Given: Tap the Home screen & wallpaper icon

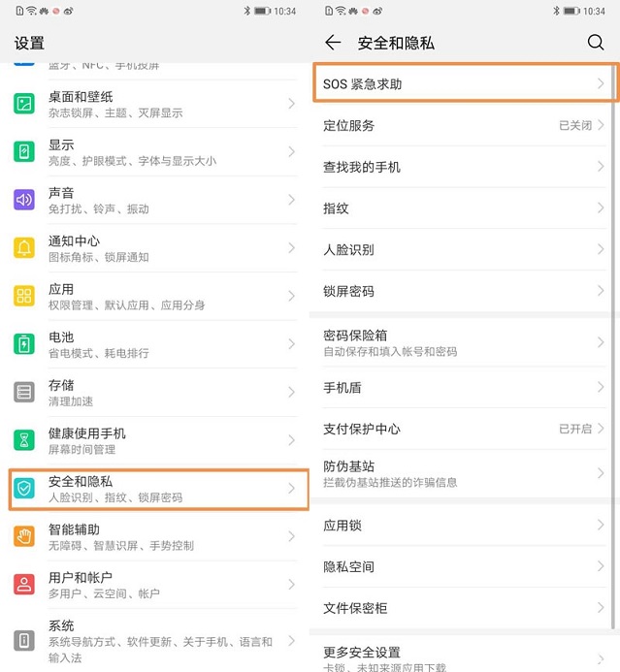Looking at the screenshot, I should coord(24,104).
